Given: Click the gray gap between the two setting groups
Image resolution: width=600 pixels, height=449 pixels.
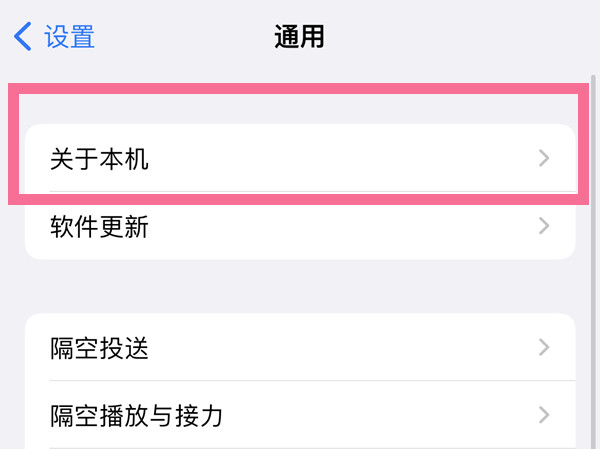Looking at the screenshot, I should coord(300,286).
